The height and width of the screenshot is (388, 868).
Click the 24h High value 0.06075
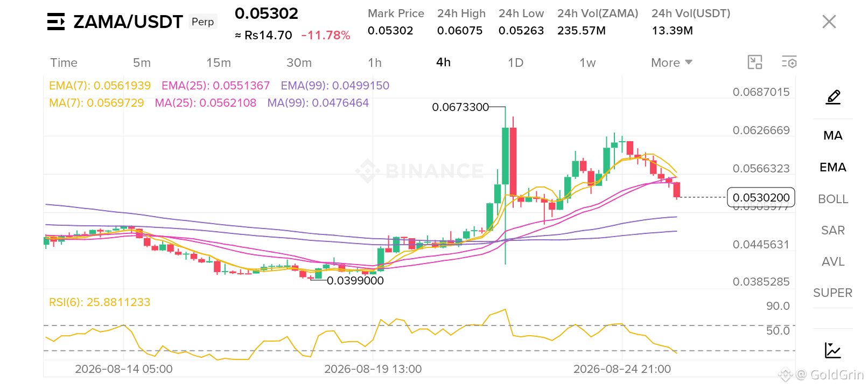point(460,31)
